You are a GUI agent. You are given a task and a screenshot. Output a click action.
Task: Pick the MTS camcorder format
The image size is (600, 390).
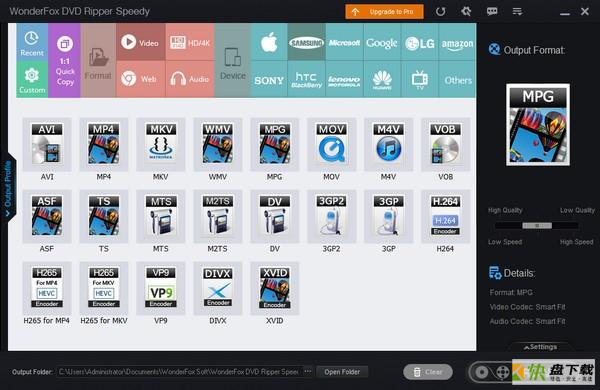(x=161, y=216)
